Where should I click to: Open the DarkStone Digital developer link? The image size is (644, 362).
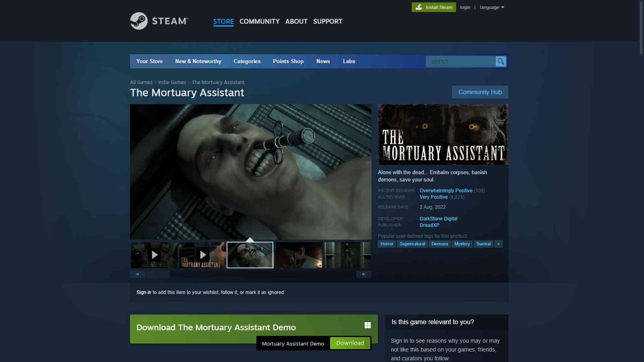click(x=438, y=219)
